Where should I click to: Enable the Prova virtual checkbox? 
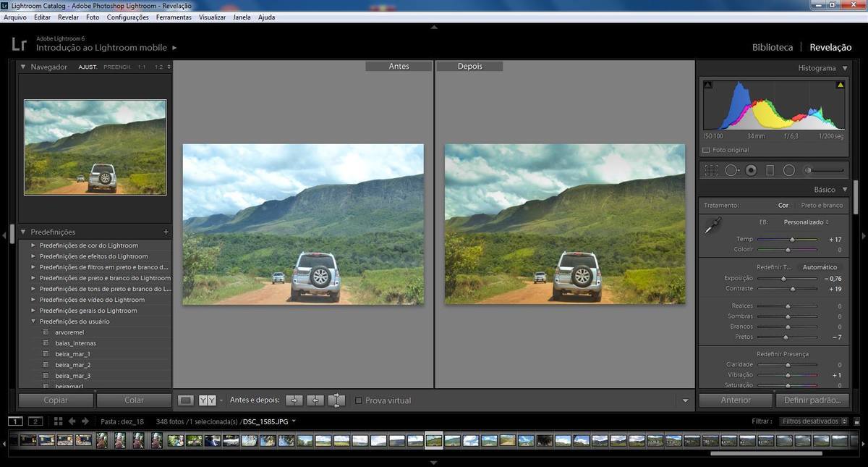coord(359,400)
